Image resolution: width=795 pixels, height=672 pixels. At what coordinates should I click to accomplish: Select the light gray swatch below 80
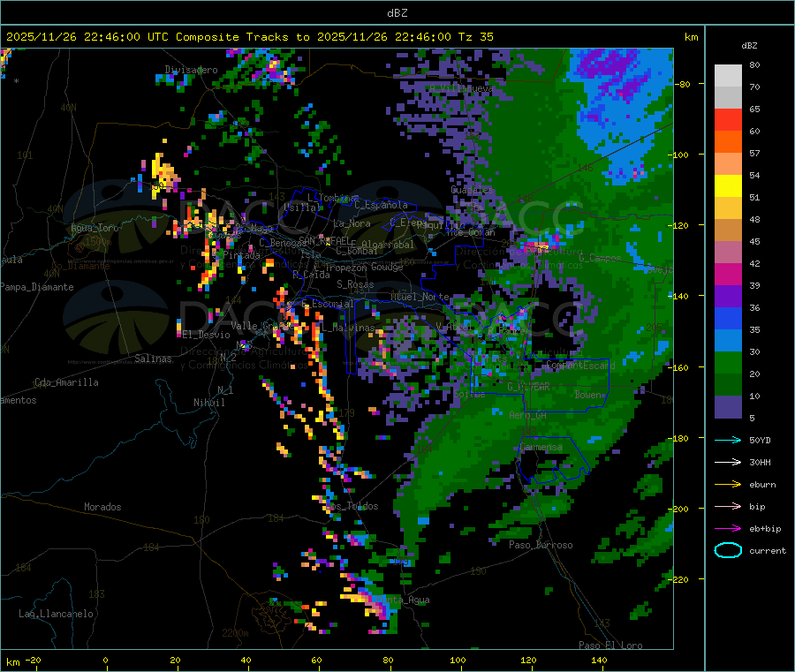(728, 76)
